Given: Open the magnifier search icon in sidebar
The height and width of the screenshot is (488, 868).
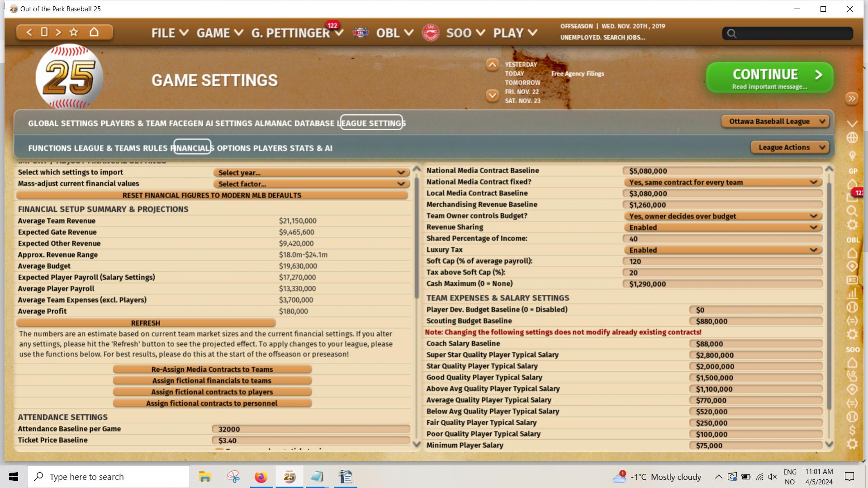Looking at the screenshot, I should (852, 211).
